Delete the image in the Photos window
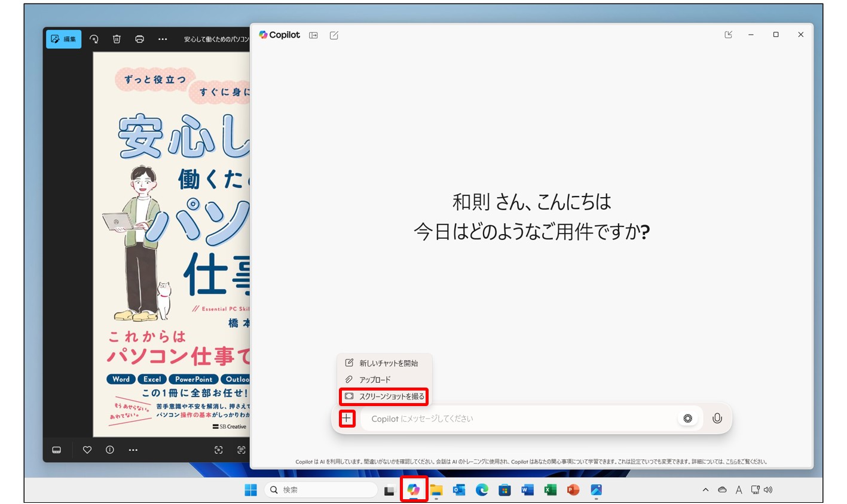Viewport: 847px width, 504px height. pos(117,39)
